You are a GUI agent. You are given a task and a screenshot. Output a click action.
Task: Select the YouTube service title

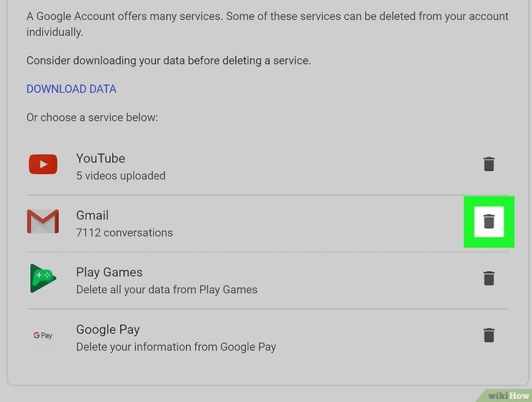(101, 158)
